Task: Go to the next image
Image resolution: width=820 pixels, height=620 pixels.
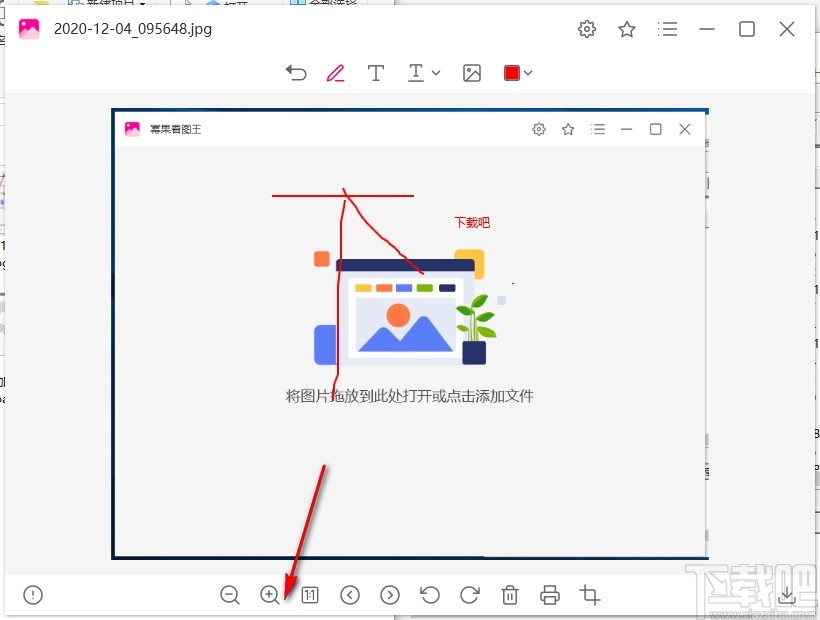Action: 390,595
